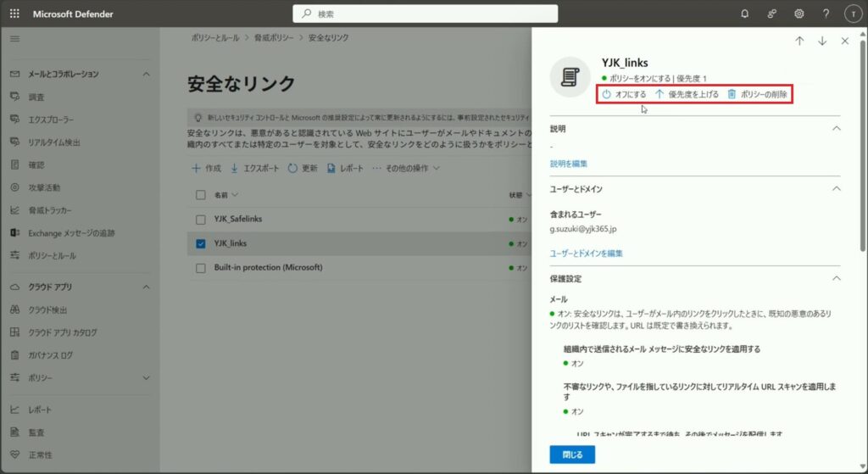
Task: Click the details panel vertical scrollbar
Action: [x=863, y=144]
